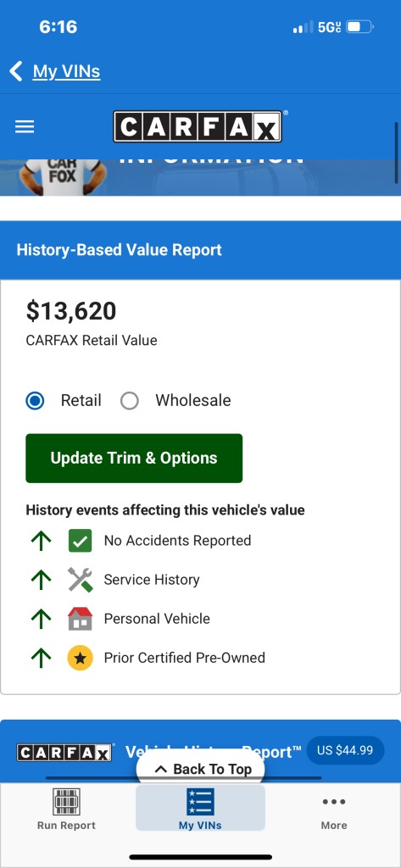The width and height of the screenshot is (401, 868).
Task: Select the Wholesale radio button
Action: click(x=130, y=400)
